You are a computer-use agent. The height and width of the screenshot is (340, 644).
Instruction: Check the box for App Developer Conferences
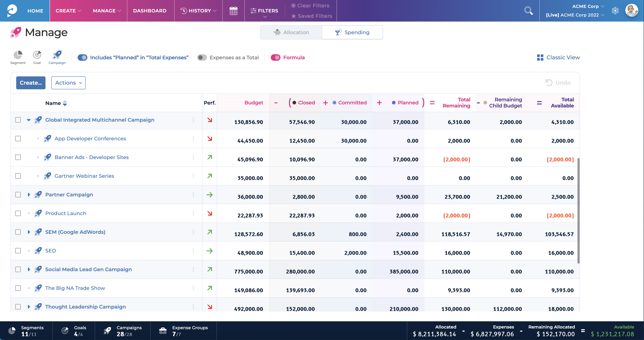[x=18, y=139]
